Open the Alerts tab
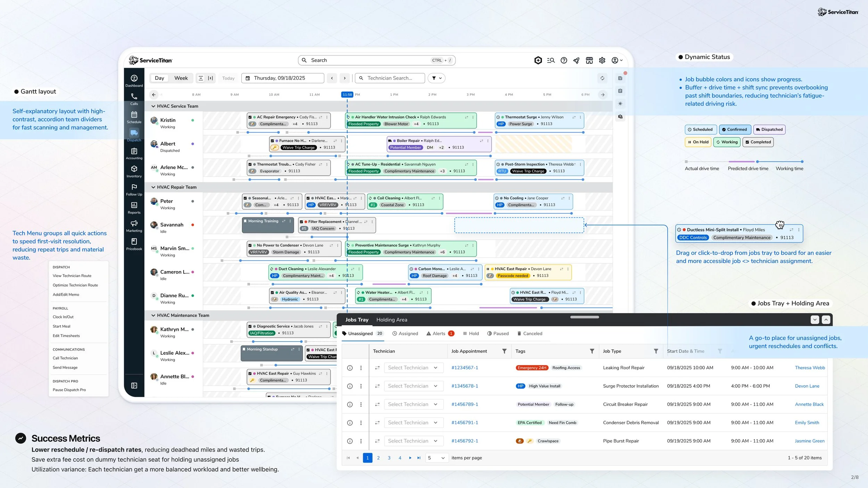868x488 pixels. [x=440, y=334]
